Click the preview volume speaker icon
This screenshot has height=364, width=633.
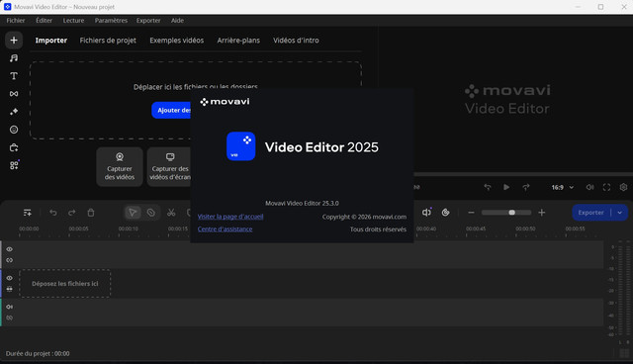click(x=589, y=187)
